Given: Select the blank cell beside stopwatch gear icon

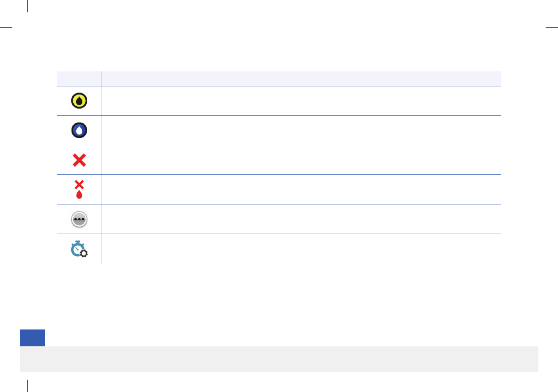Looking at the screenshot, I should coord(302,249).
